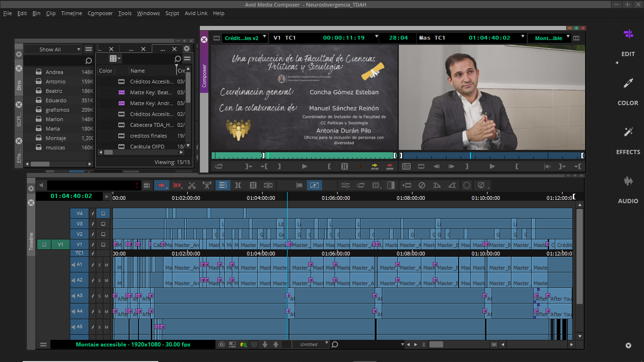The width and height of the screenshot is (644, 362).
Task: Open the bin view mode dropdown
Action: tap(115, 59)
